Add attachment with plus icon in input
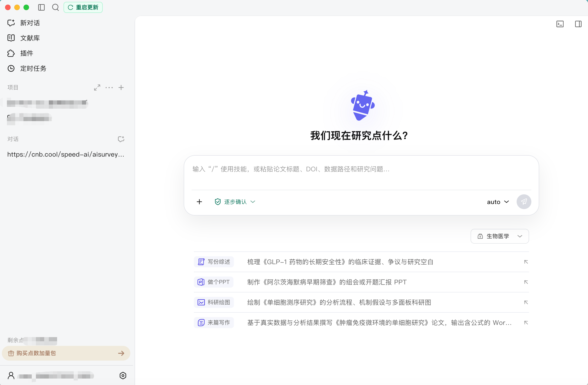 pyautogui.click(x=199, y=202)
